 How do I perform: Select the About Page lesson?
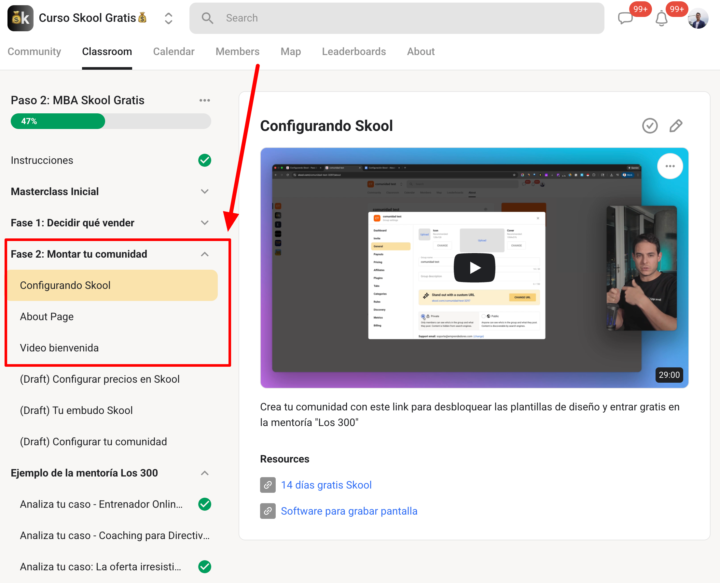pyautogui.click(x=47, y=317)
